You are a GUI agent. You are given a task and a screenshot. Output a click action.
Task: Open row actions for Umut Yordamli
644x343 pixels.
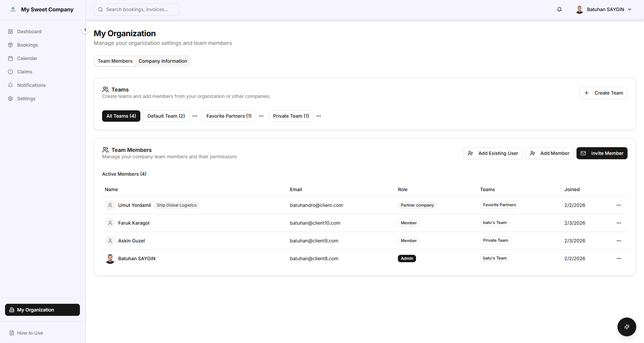tap(618, 205)
